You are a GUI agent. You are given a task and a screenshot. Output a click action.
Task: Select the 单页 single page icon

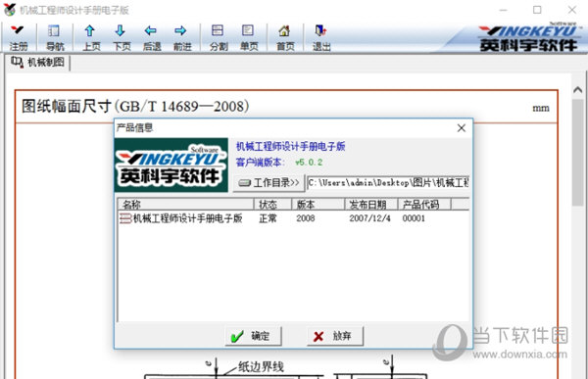tap(249, 37)
